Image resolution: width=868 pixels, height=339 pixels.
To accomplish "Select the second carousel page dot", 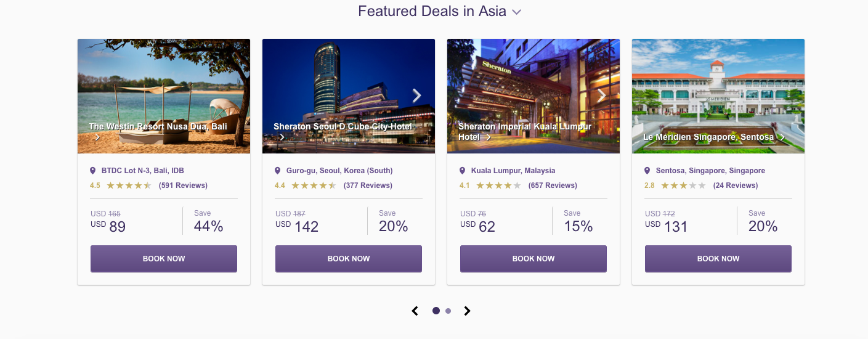I will [x=448, y=311].
